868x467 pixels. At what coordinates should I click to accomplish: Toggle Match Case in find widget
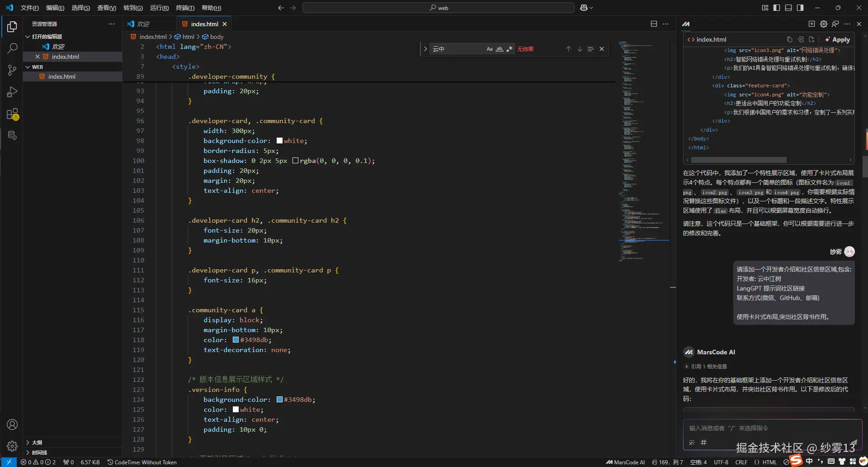click(x=490, y=49)
